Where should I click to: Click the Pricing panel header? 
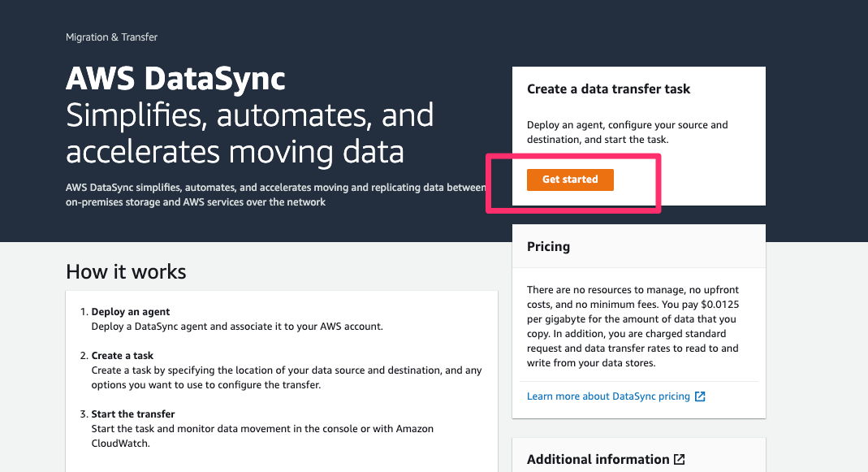pyautogui.click(x=549, y=245)
